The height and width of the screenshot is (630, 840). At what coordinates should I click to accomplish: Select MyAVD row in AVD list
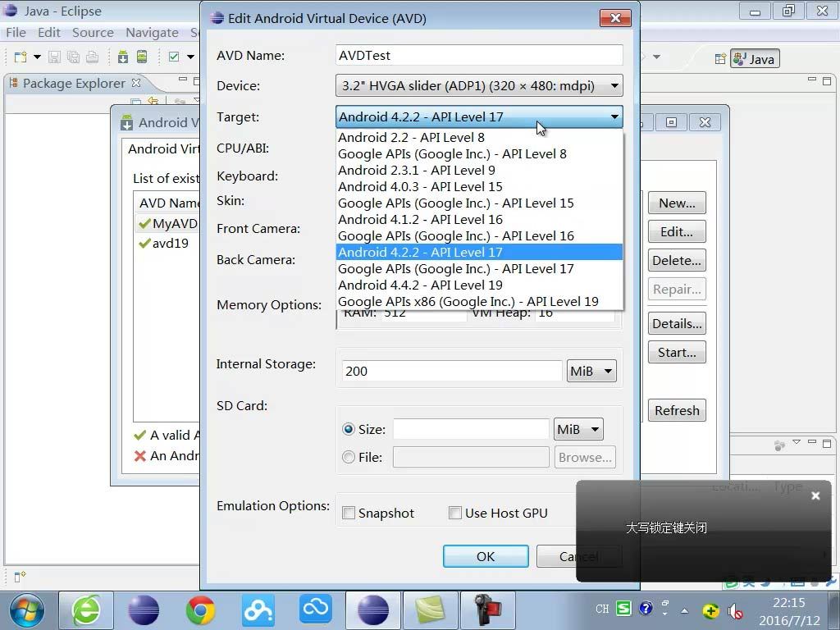coord(168,223)
